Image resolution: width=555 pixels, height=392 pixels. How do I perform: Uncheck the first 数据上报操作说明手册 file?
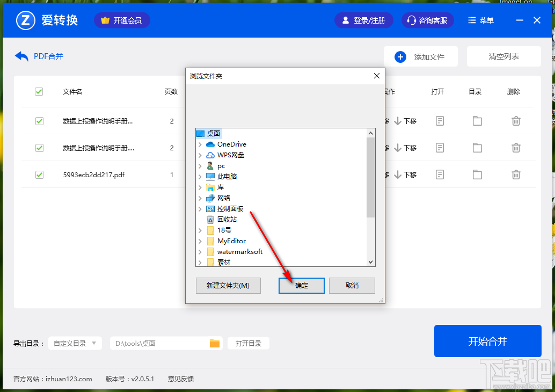point(39,121)
